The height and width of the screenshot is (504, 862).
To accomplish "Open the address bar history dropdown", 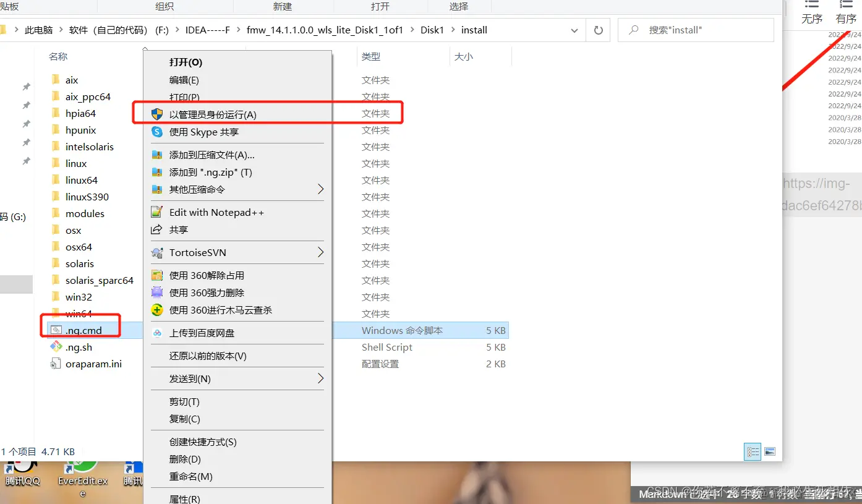I will point(574,30).
